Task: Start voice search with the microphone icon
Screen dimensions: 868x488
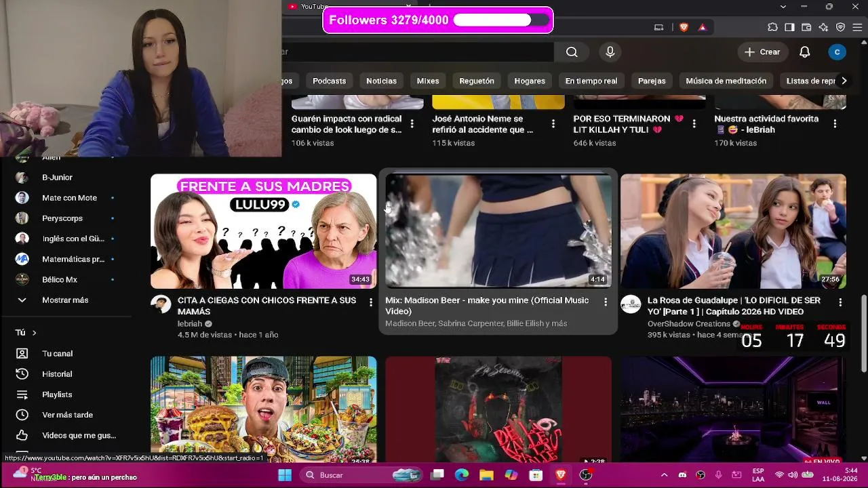Action: (610, 52)
